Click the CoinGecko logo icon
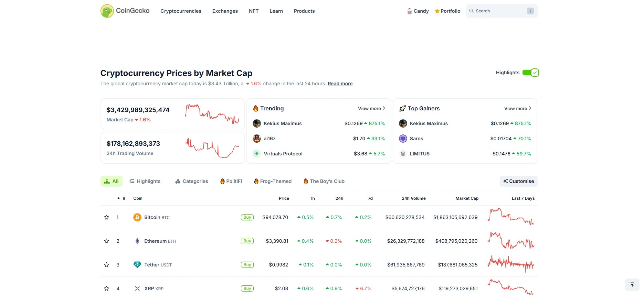 [107, 11]
